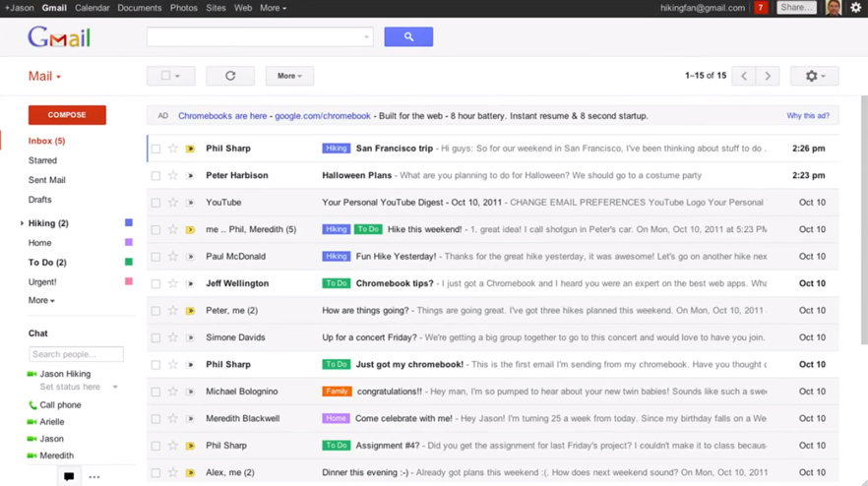
Task: Tick checkbox for Peter Harbison email
Action: [155, 176]
